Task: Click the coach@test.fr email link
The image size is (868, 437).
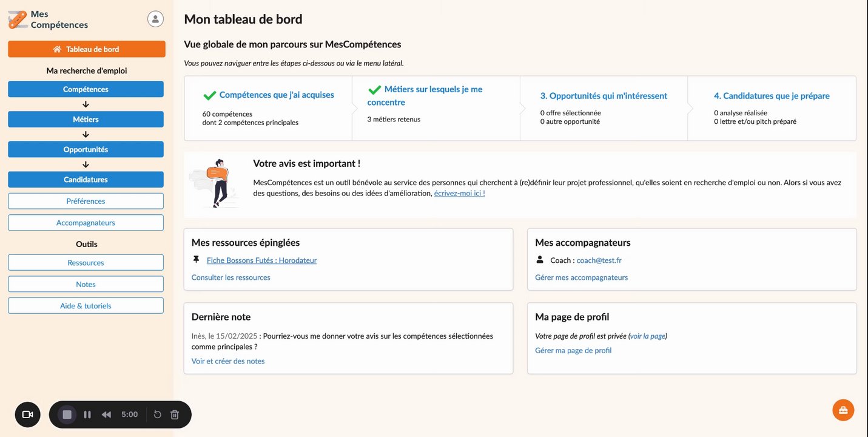Action: (599, 260)
